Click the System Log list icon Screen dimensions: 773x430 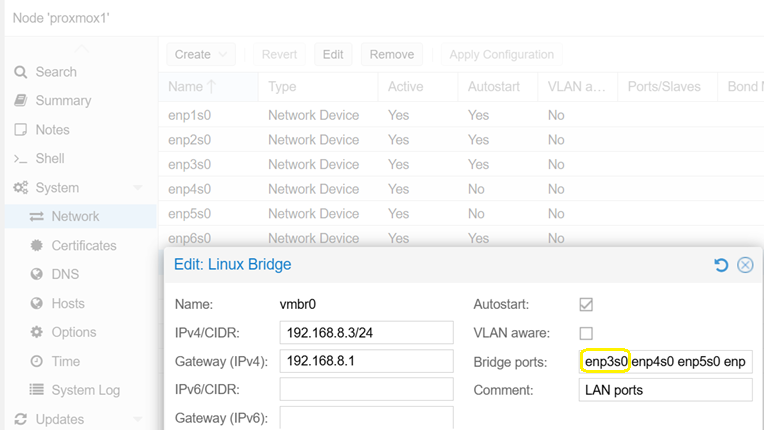36,390
